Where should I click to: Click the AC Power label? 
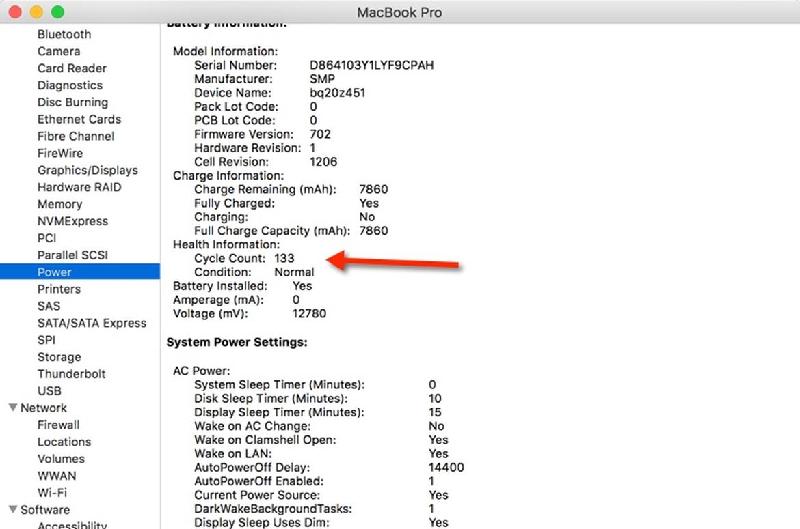click(202, 371)
